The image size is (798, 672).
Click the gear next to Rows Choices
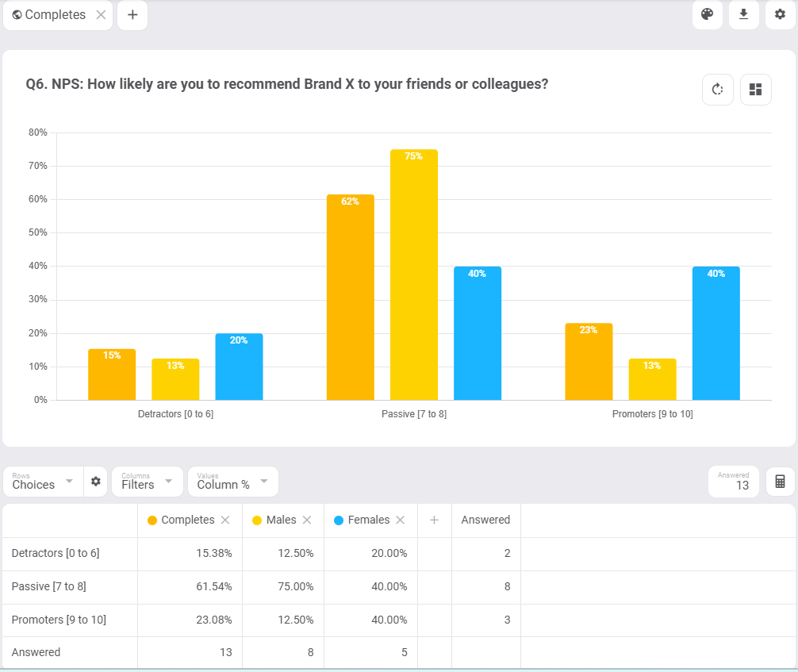[96, 481]
